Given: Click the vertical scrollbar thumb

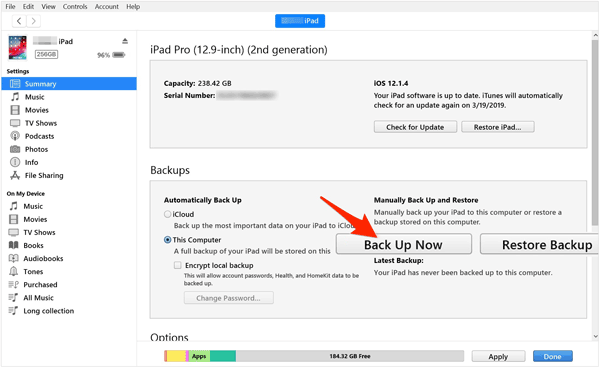Looking at the screenshot, I should click(x=595, y=132).
